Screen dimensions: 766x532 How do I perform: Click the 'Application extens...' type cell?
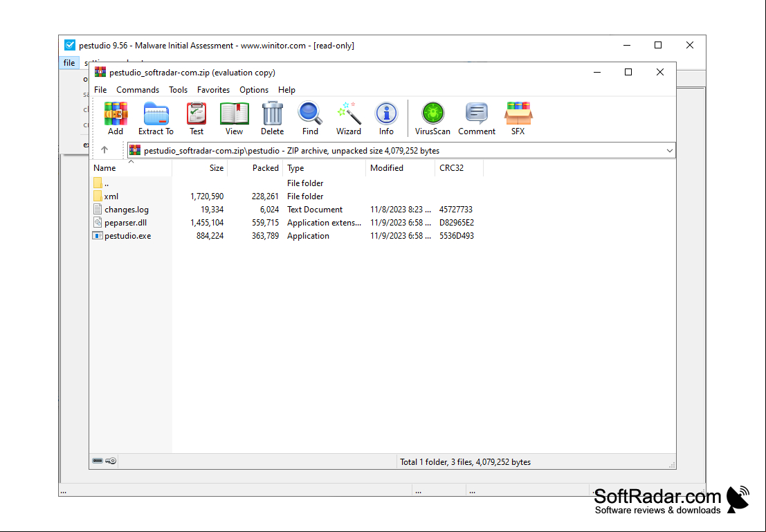325,223
